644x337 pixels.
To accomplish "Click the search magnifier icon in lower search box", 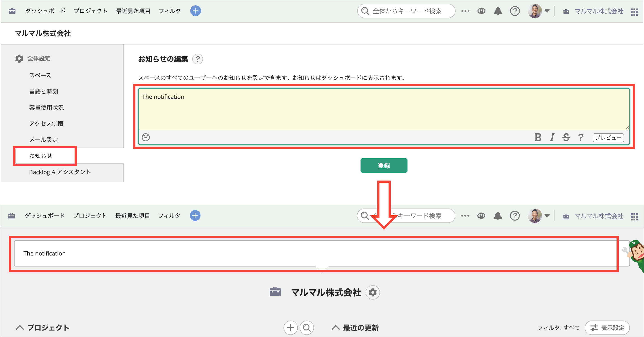I will click(365, 216).
